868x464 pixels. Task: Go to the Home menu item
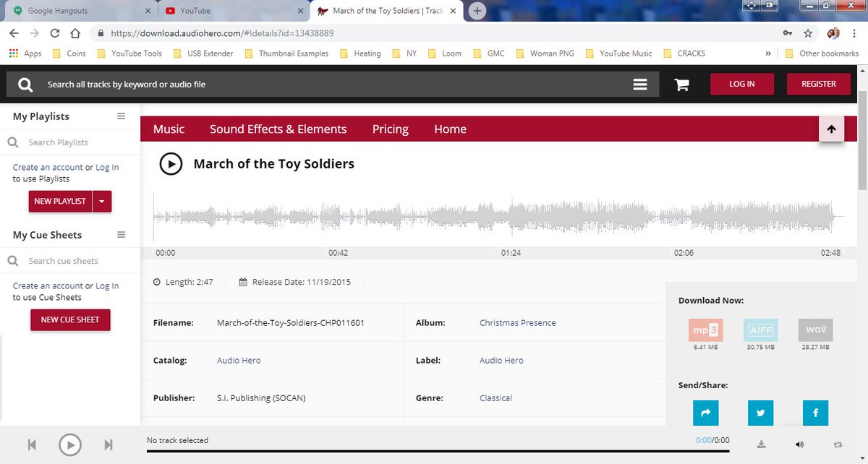click(x=450, y=129)
